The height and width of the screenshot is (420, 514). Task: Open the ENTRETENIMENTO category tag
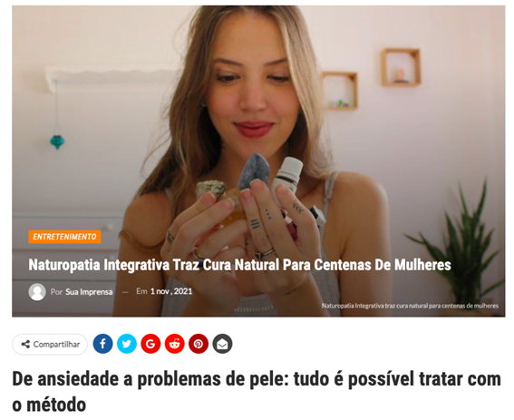[64, 237]
